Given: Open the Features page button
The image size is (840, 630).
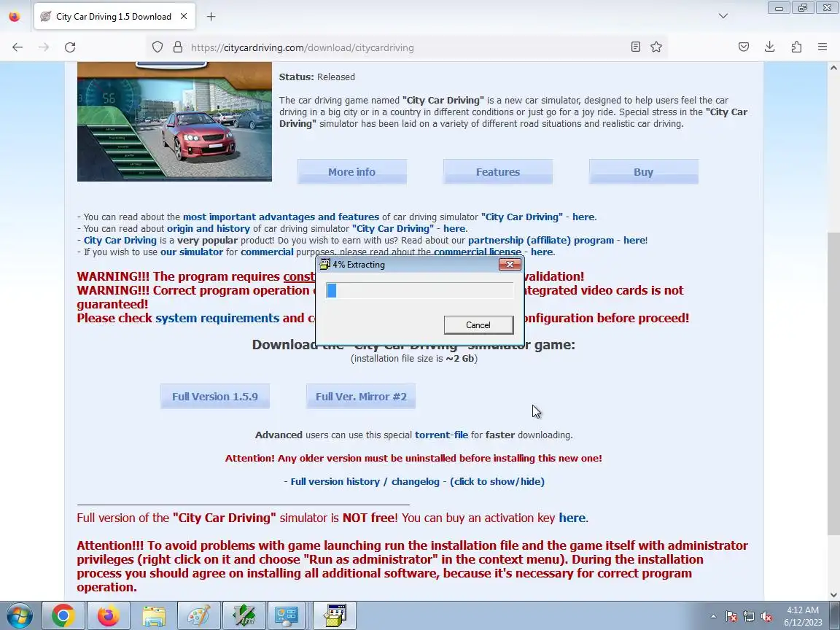Looking at the screenshot, I should [x=498, y=172].
